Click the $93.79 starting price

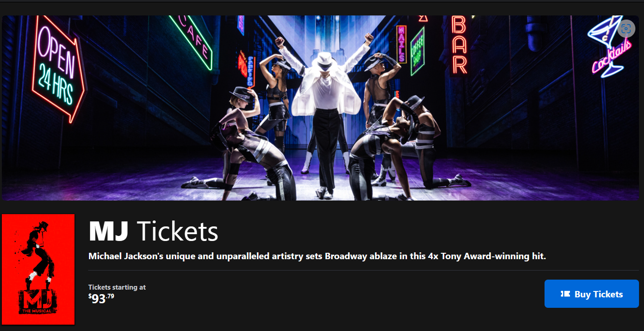[101, 298]
